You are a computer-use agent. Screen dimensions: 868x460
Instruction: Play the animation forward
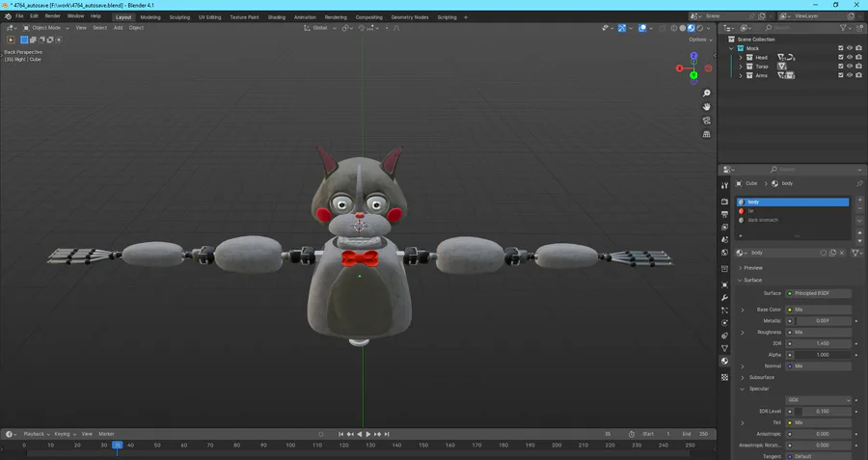pyautogui.click(x=368, y=434)
